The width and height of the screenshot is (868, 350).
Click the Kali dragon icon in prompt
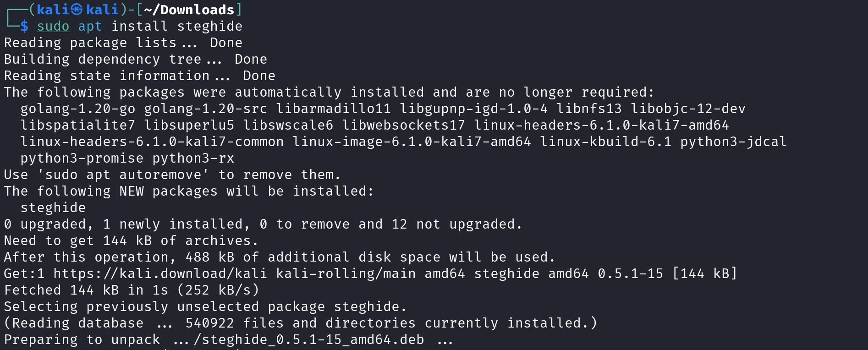tap(77, 10)
